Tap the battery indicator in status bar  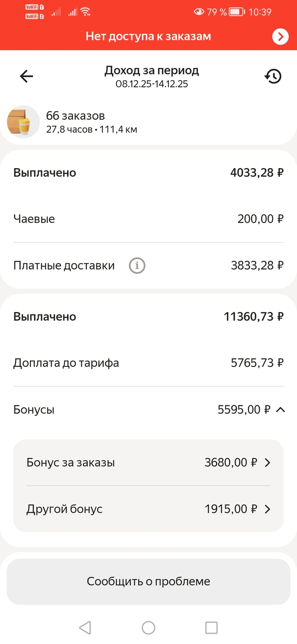coord(237,12)
